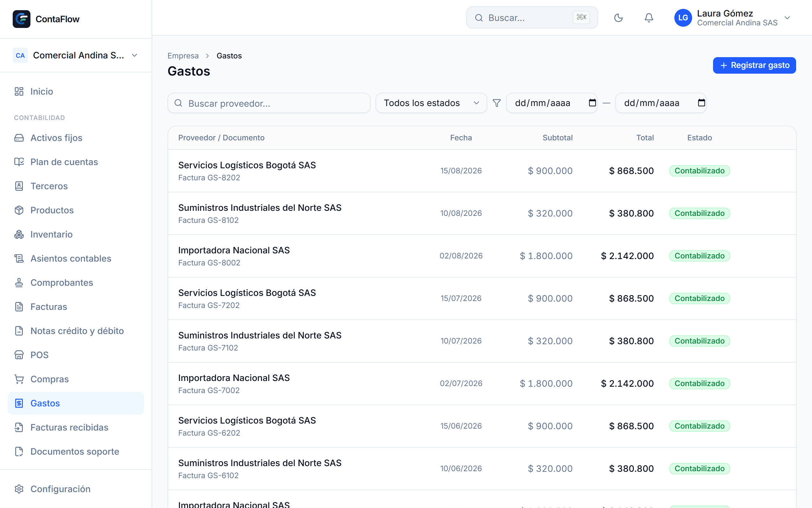812x508 pixels.
Task: Click the start date dd/mm/aaaa field
Action: pos(552,103)
